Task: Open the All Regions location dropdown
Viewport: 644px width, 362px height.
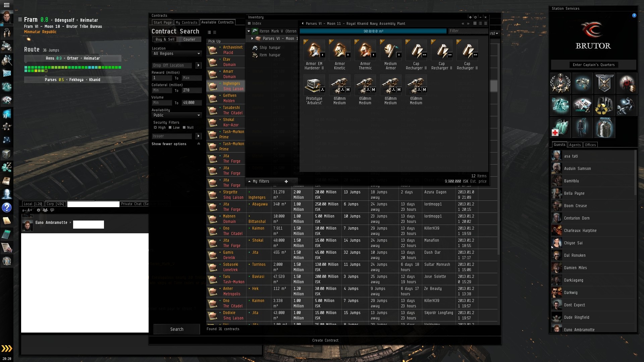Action: (176, 54)
